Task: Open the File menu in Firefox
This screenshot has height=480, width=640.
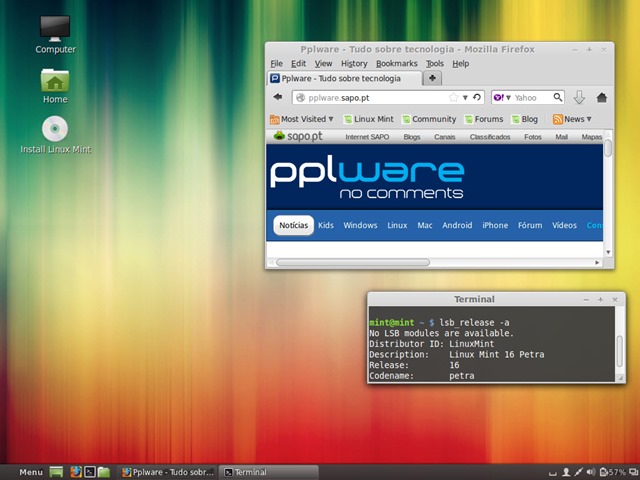Action: [276, 64]
